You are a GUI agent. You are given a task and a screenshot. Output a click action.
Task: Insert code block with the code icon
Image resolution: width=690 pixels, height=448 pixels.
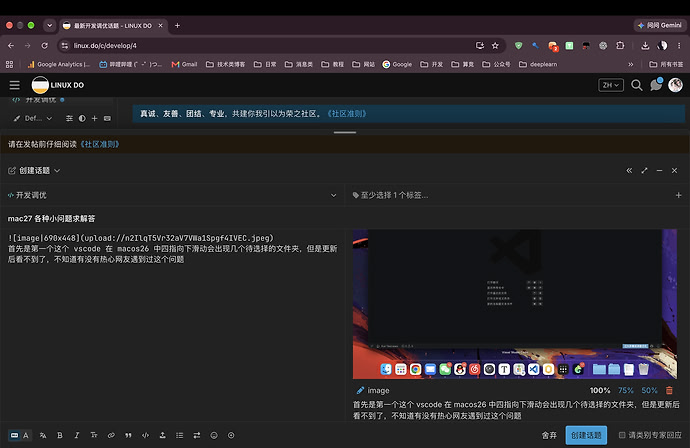pos(145,435)
